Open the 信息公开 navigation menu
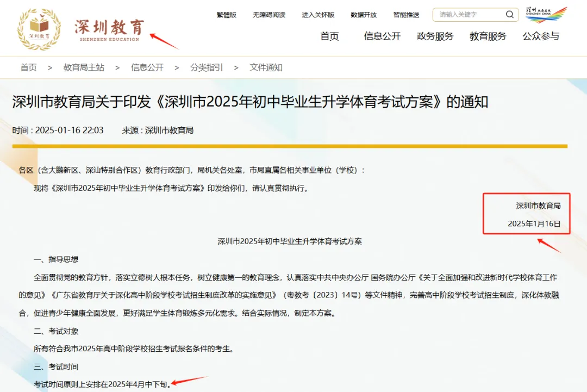This screenshot has width=587, height=392. click(x=382, y=36)
